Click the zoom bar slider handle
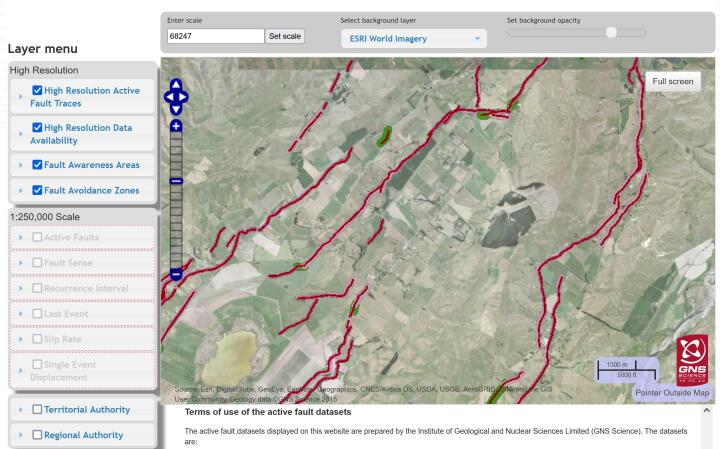The image size is (720, 449). pyautogui.click(x=177, y=181)
